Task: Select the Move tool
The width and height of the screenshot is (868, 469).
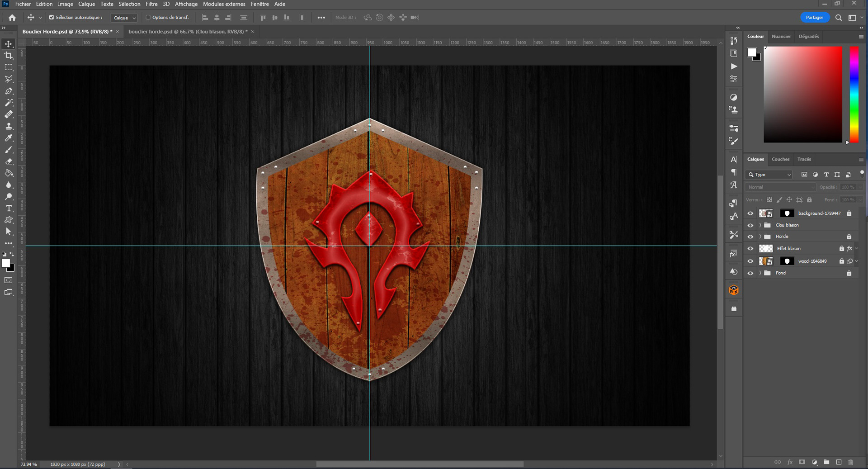Action: click(x=9, y=44)
